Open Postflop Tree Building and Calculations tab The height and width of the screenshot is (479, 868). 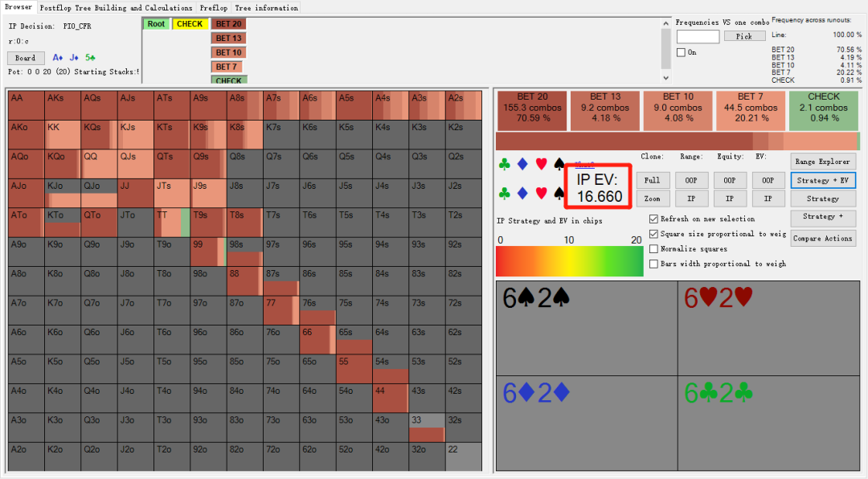pos(117,8)
